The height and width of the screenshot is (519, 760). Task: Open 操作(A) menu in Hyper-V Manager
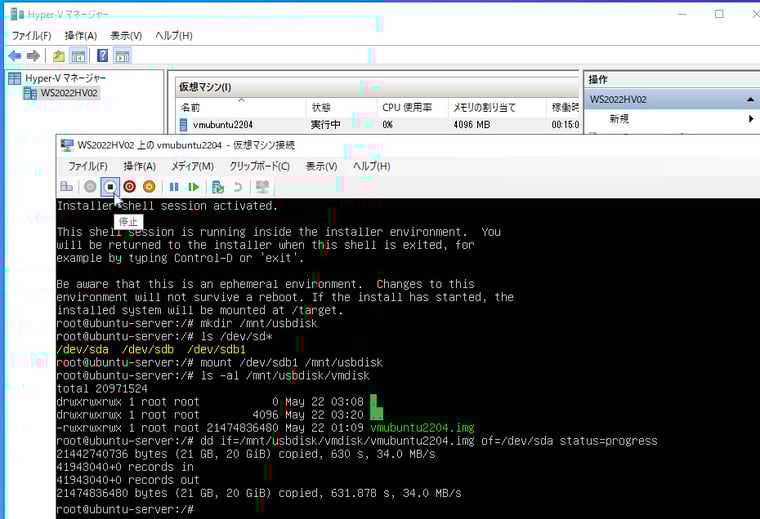(x=81, y=35)
